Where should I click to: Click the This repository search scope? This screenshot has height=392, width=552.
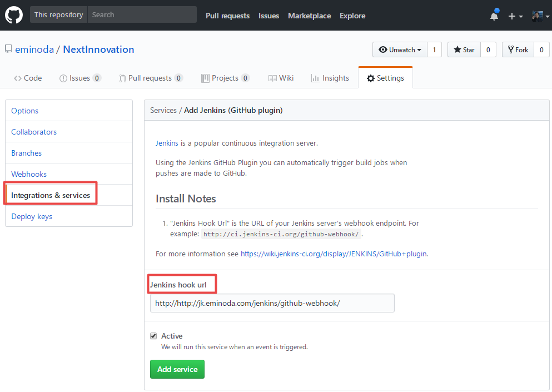[x=59, y=15]
